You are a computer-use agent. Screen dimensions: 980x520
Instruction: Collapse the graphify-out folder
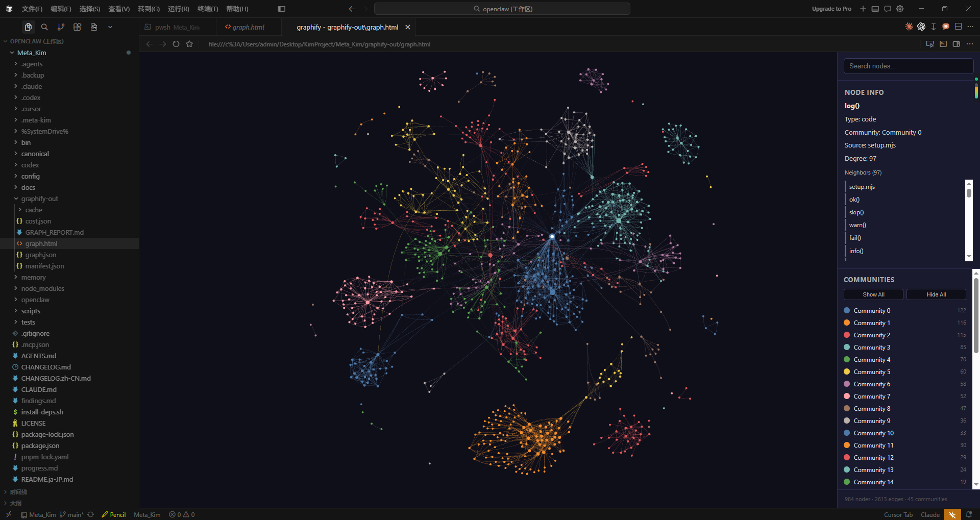coord(40,199)
